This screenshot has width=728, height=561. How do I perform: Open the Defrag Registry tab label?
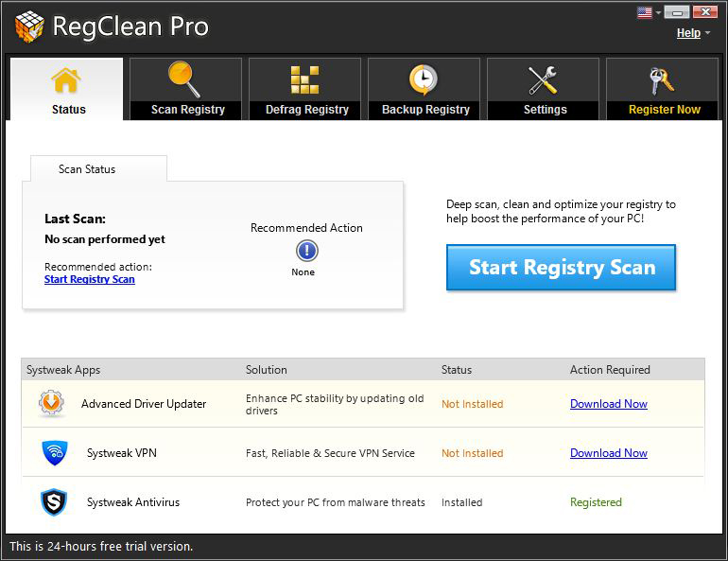[x=307, y=110]
